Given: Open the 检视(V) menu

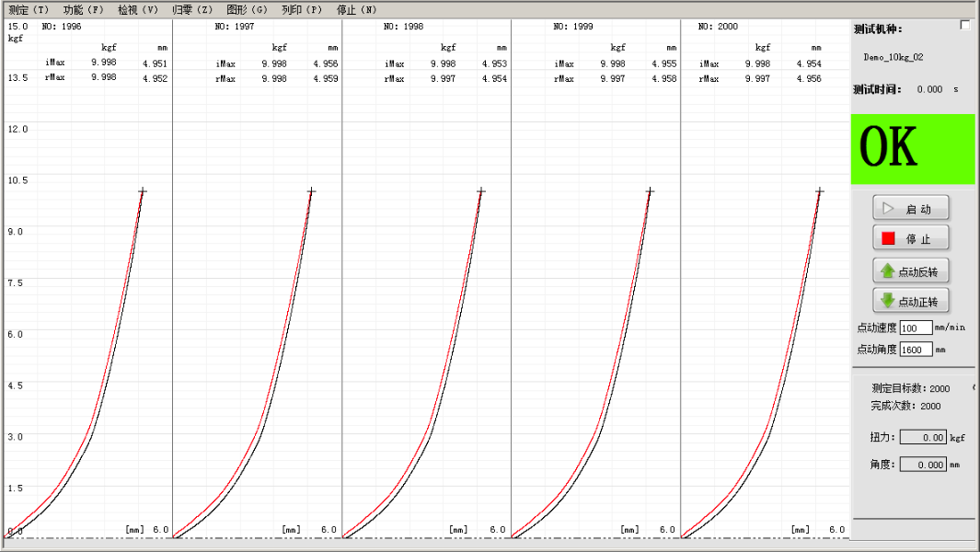Looking at the screenshot, I should [x=138, y=9].
